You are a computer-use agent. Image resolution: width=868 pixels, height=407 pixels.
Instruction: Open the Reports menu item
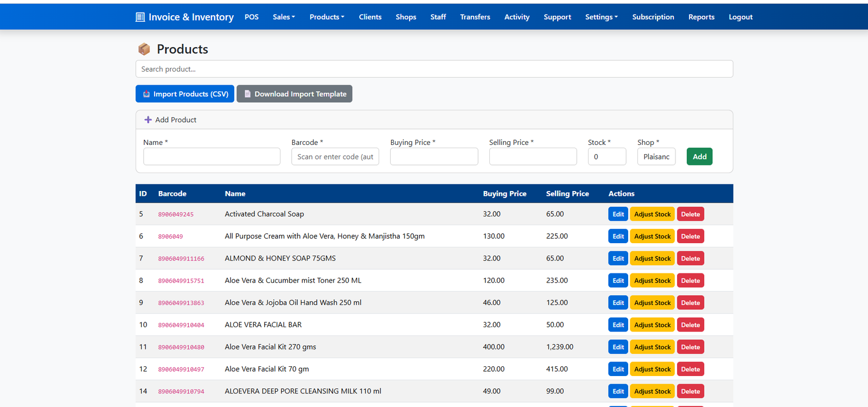(x=701, y=17)
